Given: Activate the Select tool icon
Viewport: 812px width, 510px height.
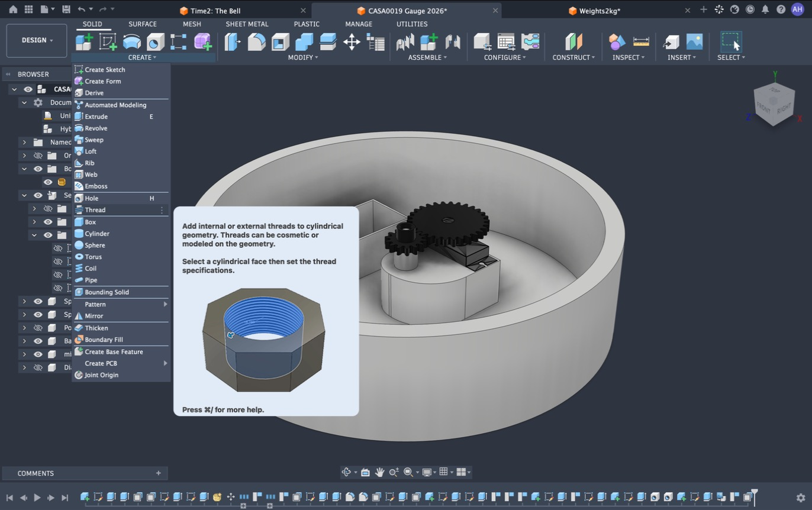Looking at the screenshot, I should (731, 42).
